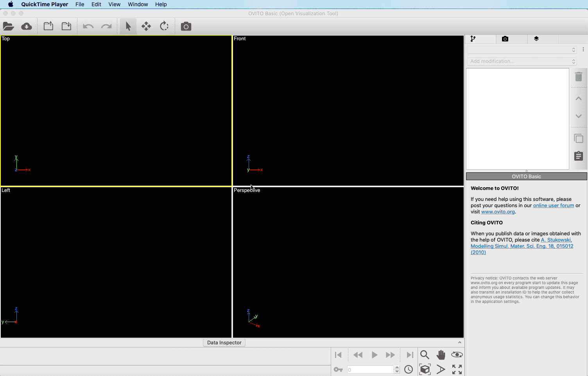Click the clipboard paste icon

coord(579,156)
